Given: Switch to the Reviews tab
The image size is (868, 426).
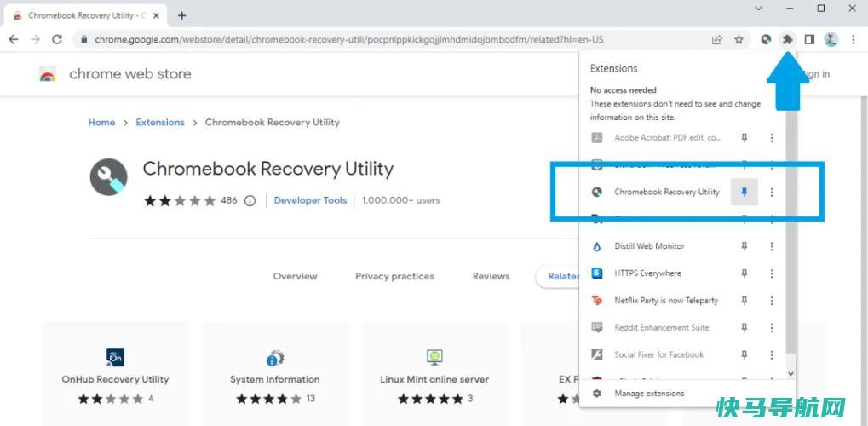Looking at the screenshot, I should 491,276.
